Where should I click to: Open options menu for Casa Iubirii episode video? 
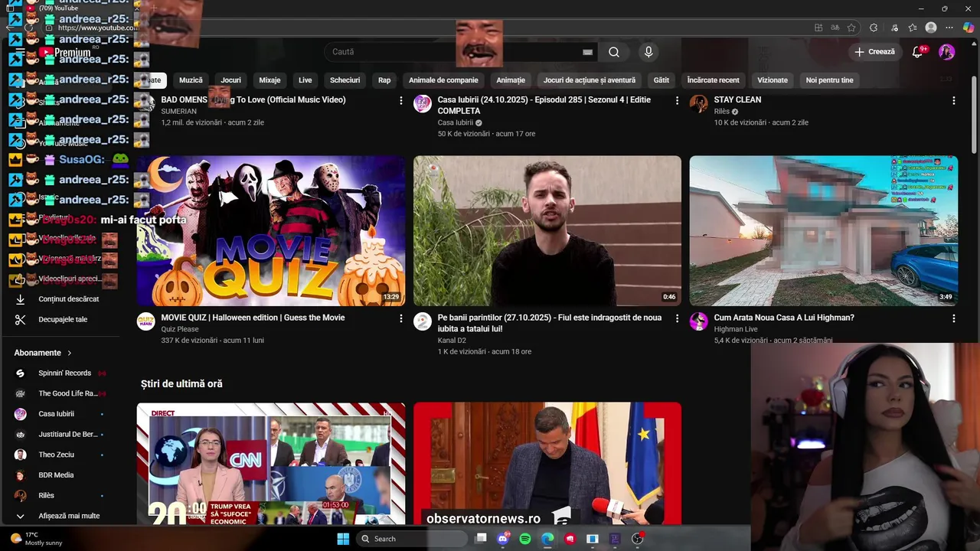coord(677,100)
